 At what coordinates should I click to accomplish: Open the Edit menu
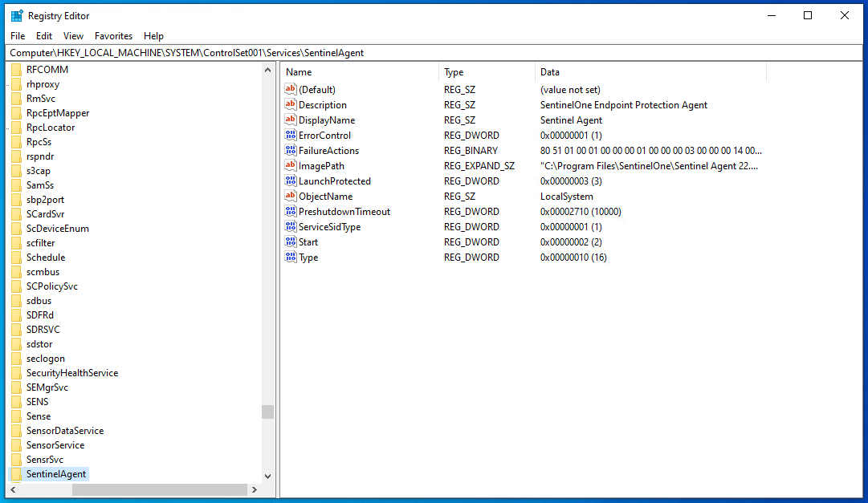(x=43, y=36)
